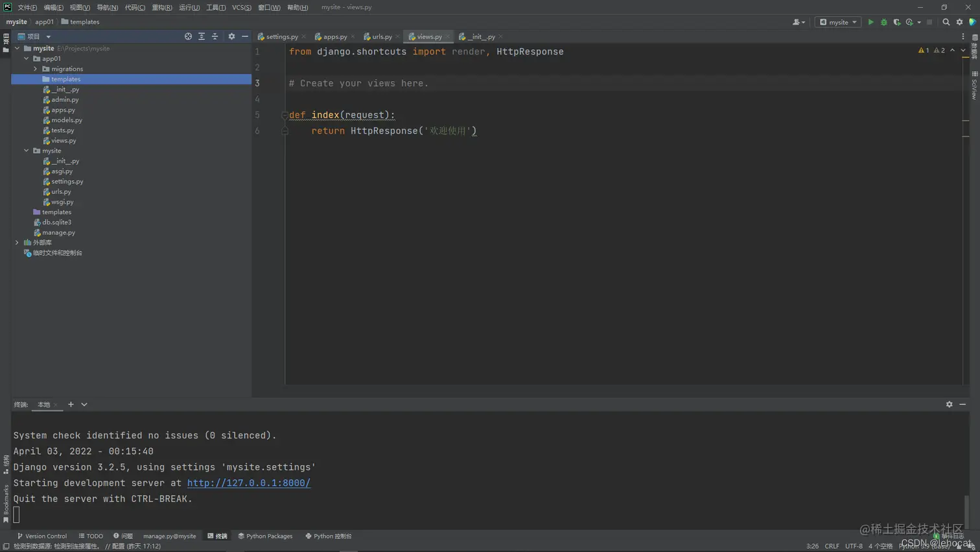Open Python 控制台 console tool window

[x=329, y=536]
